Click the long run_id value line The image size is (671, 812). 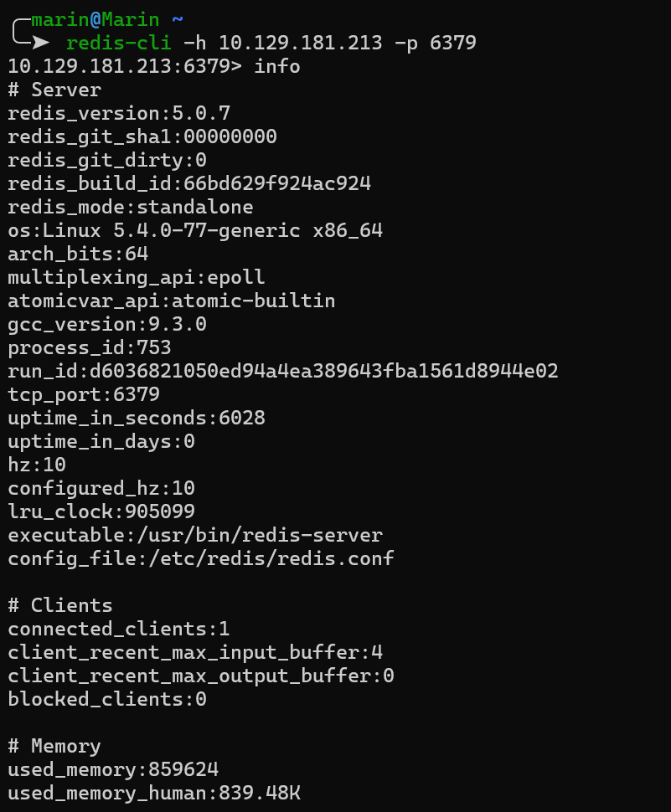pyautogui.click(x=283, y=370)
